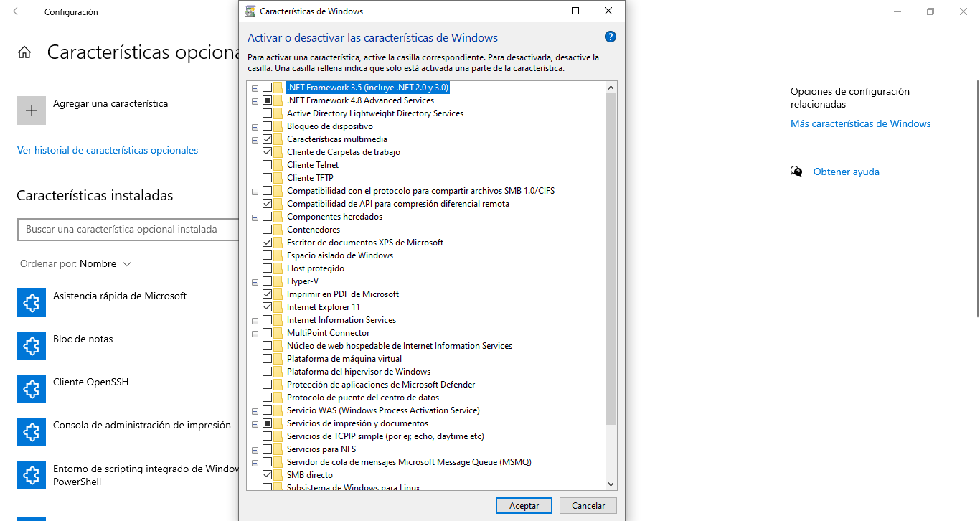Click the folder icon beside Host protegido
The height and width of the screenshot is (521, 980).
(278, 268)
